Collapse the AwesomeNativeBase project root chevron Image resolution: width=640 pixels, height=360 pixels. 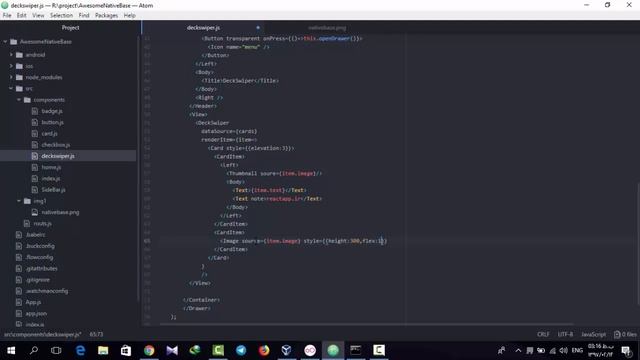5,42
